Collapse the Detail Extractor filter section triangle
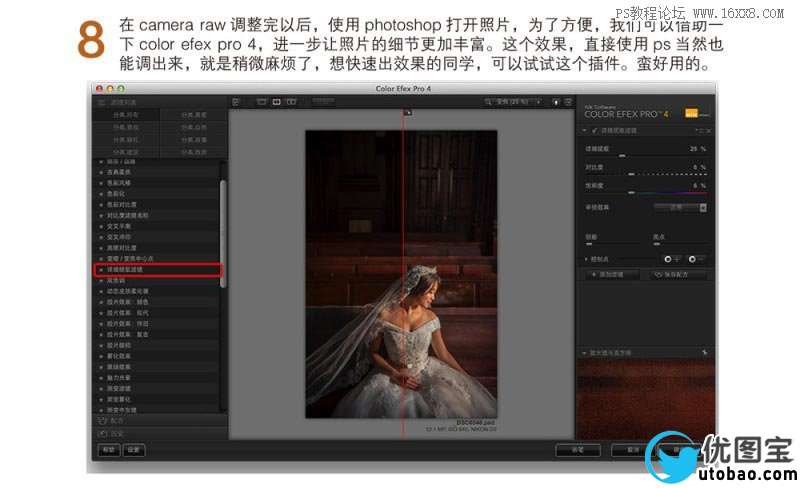This screenshot has width=800, height=488. point(585,131)
